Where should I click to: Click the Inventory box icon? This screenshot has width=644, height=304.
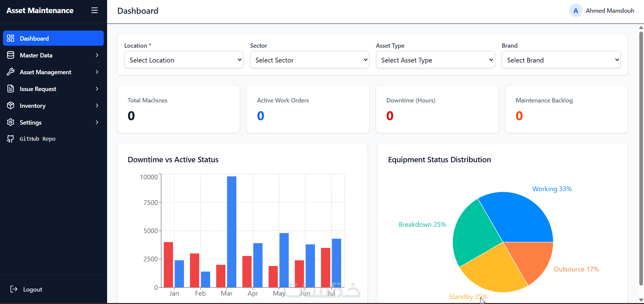[11, 105]
